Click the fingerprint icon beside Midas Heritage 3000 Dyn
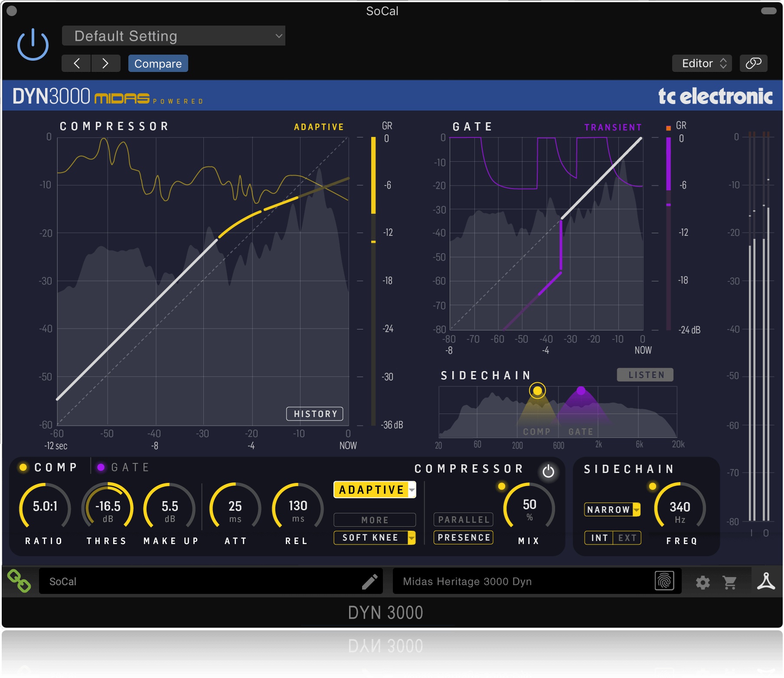This screenshot has height=678, width=784. [664, 581]
